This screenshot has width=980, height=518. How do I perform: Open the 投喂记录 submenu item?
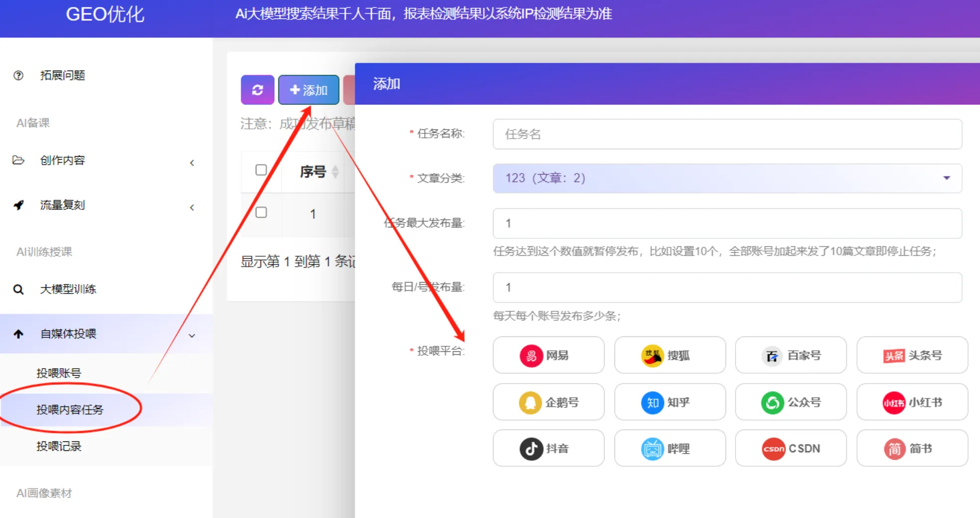point(59,446)
